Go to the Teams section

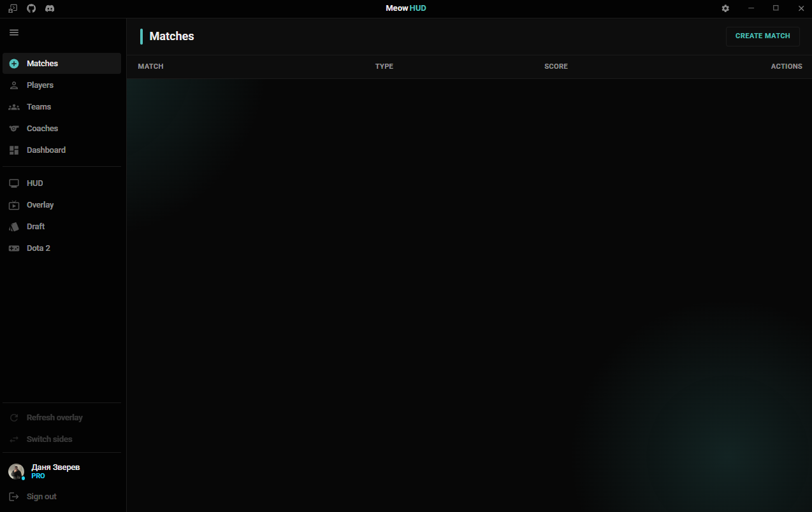[x=39, y=107]
